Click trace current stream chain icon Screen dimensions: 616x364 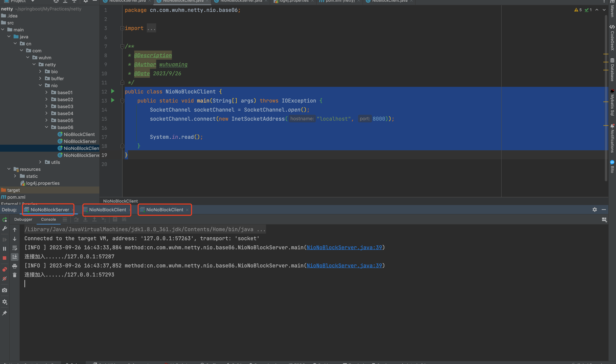pyautogui.click(x=124, y=219)
